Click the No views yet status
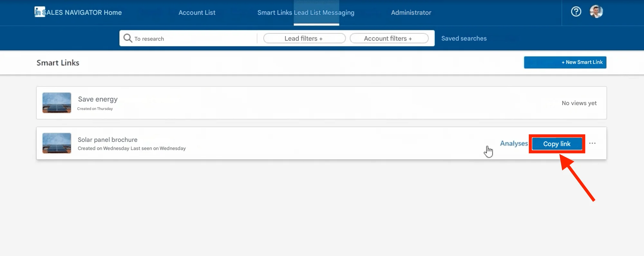 579,103
